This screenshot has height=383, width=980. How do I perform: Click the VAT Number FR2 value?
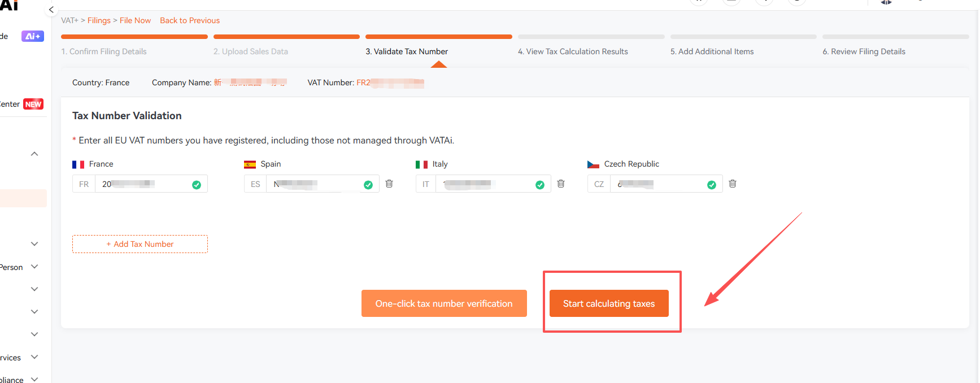click(x=390, y=82)
